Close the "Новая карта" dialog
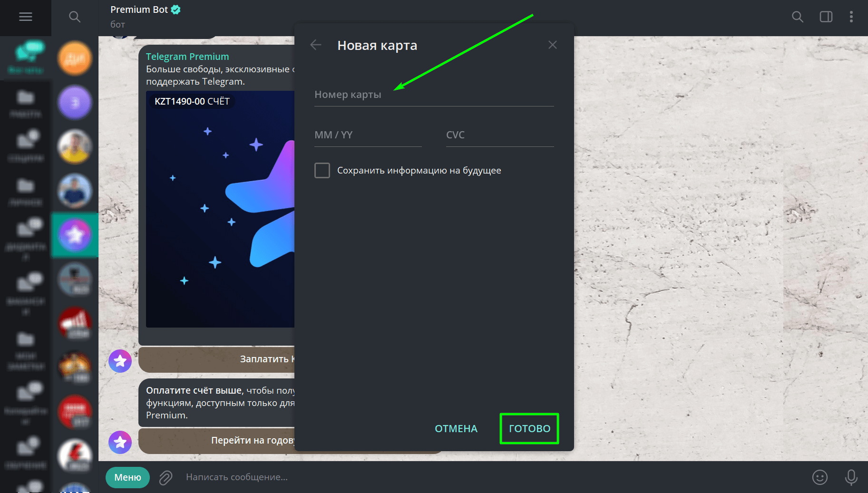Screen dimensions: 868x493 tap(552, 45)
